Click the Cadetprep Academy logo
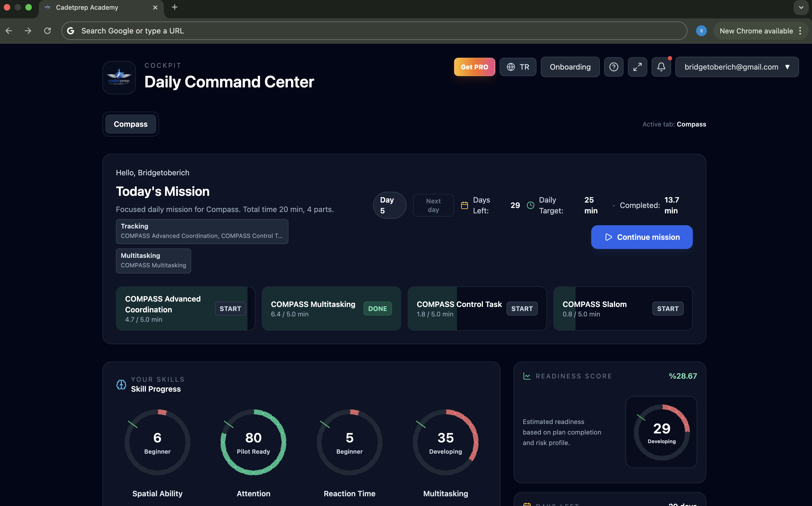The height and width of the screenshot is (506, 812). [x=119, y=78]
